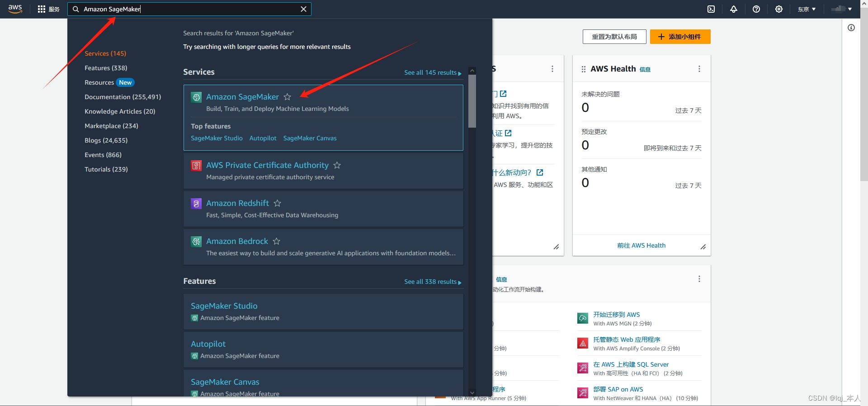Favorite Amazon Redshift with the star
The image size is (868, 406).
tap(277, 203)
